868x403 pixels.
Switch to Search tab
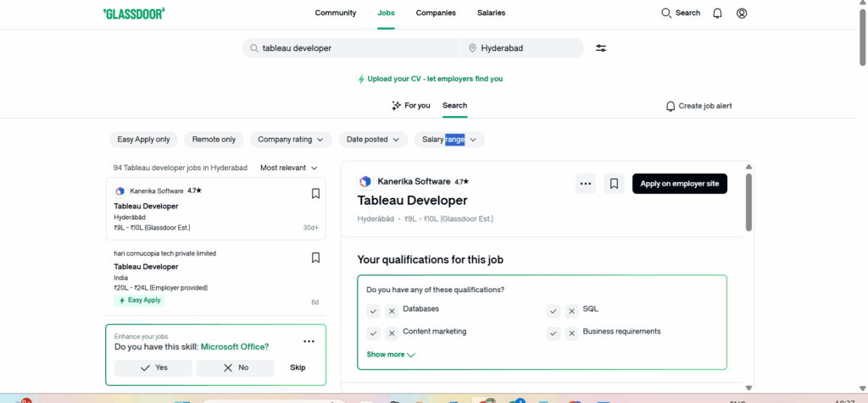[454, 106]
